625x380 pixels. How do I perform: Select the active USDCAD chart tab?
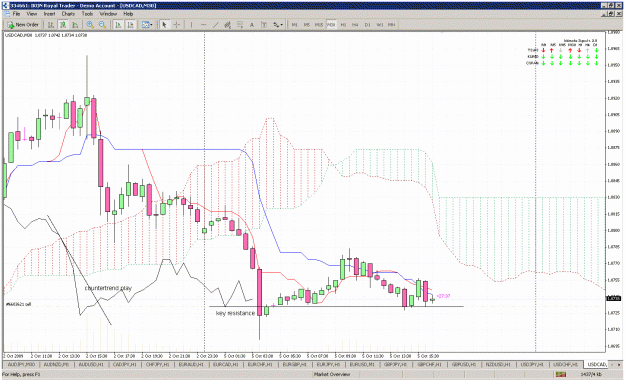pyautogui.click(x=597, y=364)
